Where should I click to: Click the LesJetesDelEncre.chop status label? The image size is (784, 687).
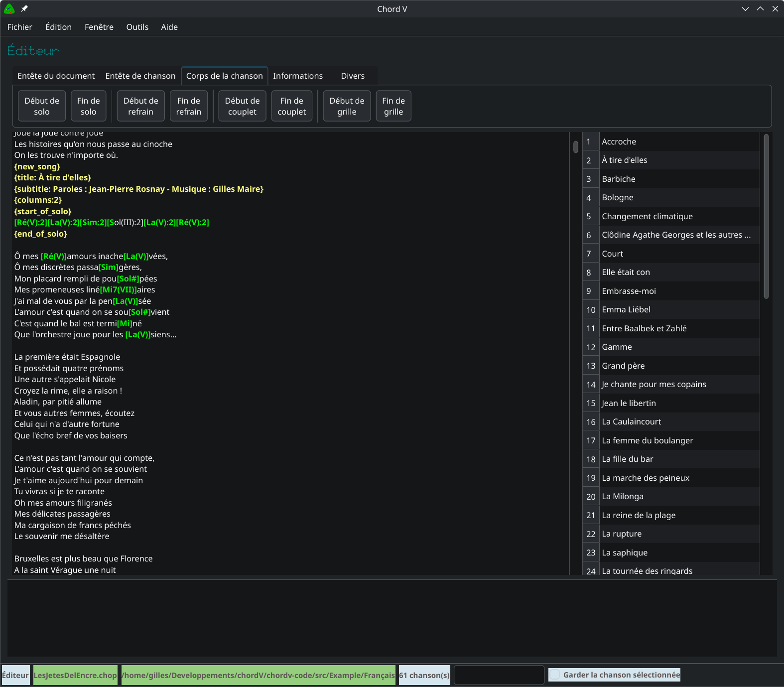click(x=75, y=675)
